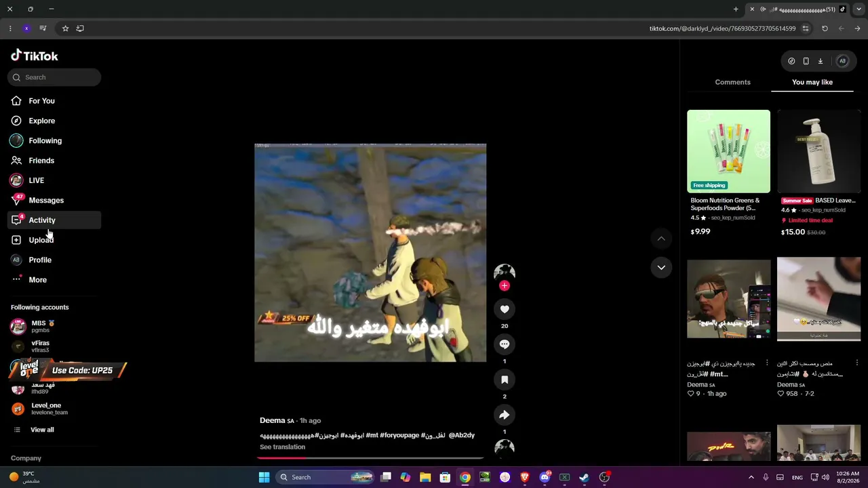Open options for the 1h ago recommended video

click(x=767, y=363)
